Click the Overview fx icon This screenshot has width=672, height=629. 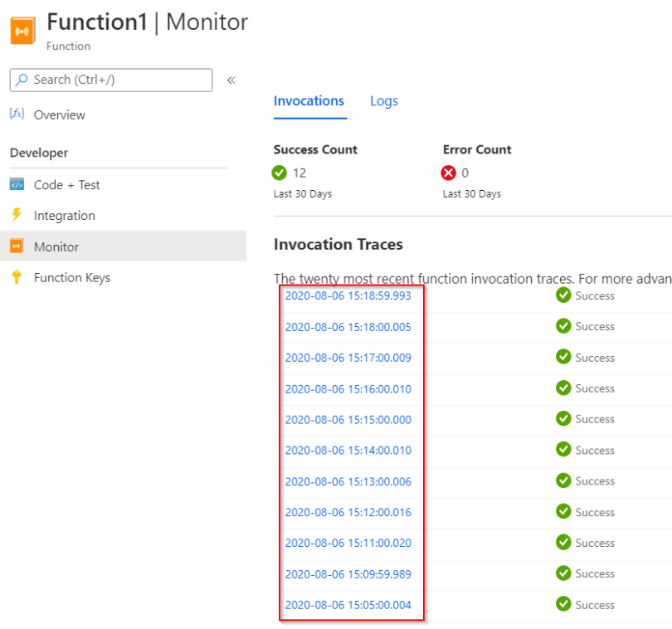click(17, 114)
